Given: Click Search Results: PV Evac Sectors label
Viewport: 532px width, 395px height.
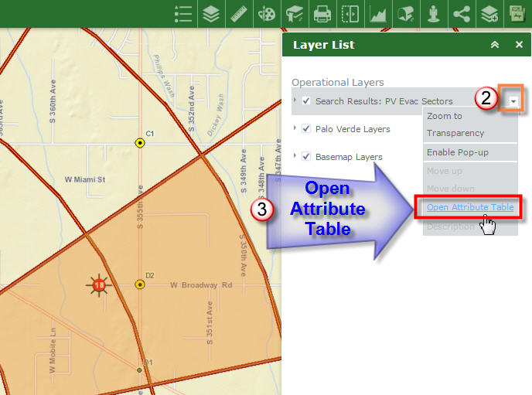Looking at the screenshot, I should pyautogui.click(x=384, y=101).
